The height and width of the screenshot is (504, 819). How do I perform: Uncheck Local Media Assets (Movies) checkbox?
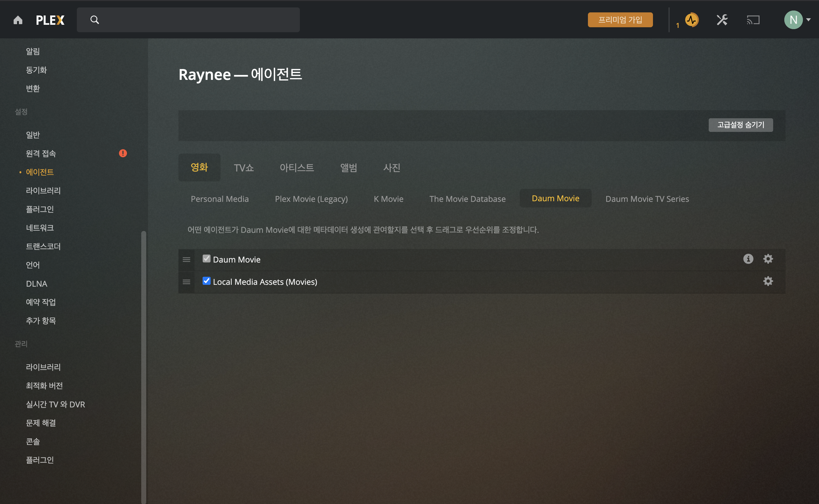click(x=206, y=281)
